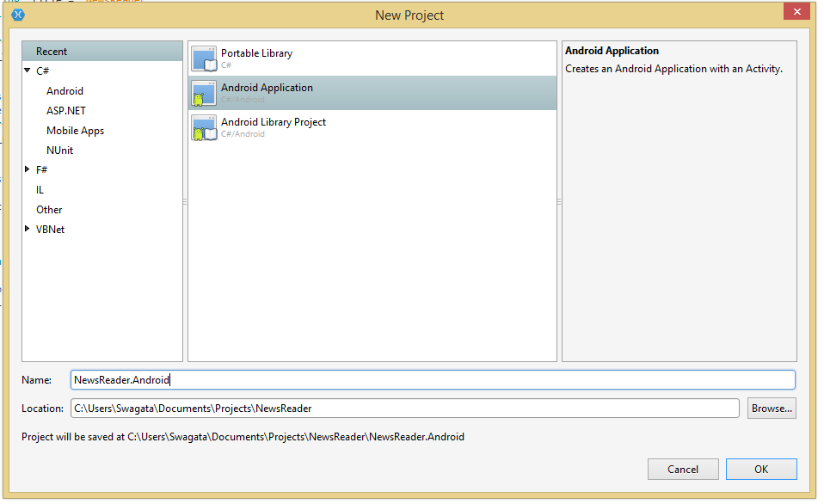Click the 'Project will be saved at' path text
This screenshot has width=824, height=504.
(243, 437)
